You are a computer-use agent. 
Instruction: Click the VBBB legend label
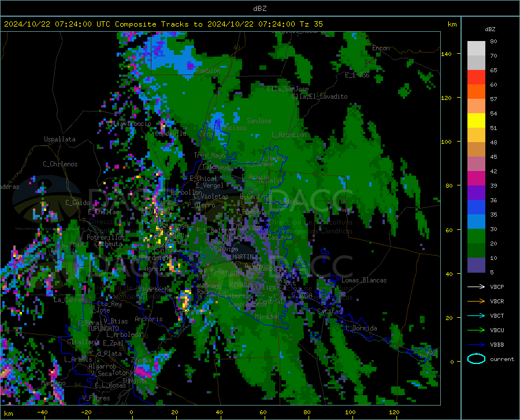(497, 344)
